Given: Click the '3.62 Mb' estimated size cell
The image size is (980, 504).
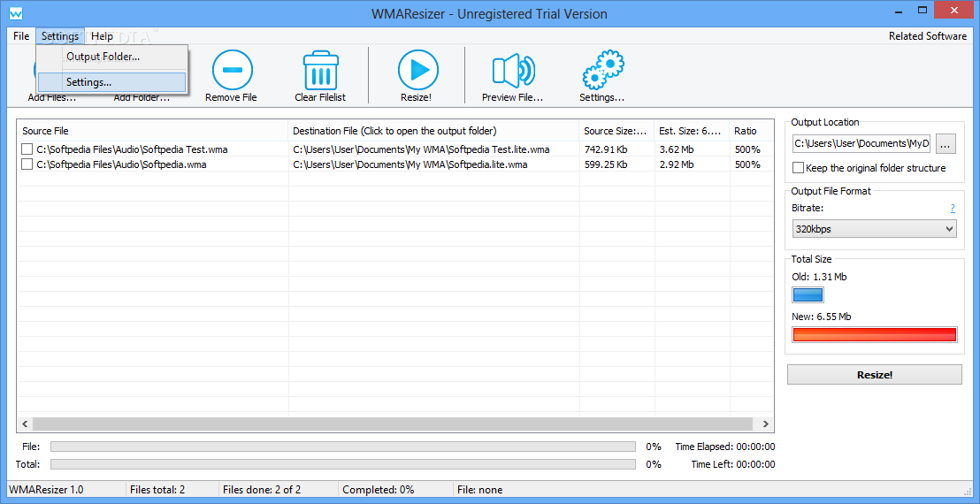Looking at the screenshot, I should point(677,149).
